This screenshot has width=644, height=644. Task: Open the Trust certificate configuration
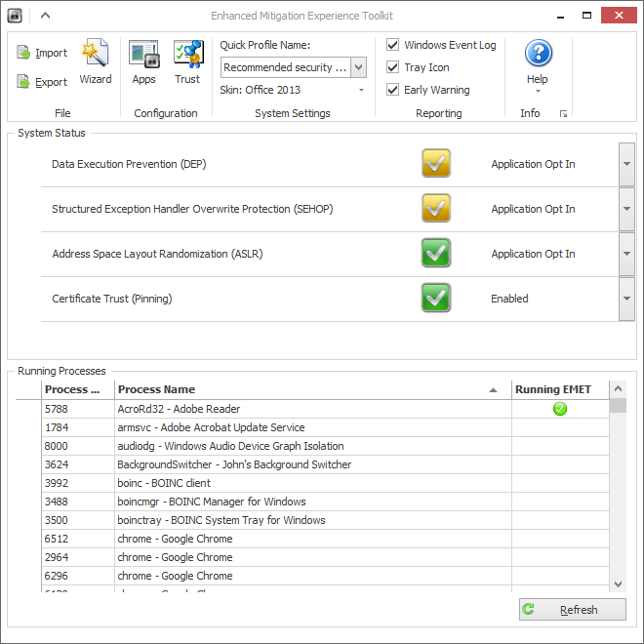(187, 61)
